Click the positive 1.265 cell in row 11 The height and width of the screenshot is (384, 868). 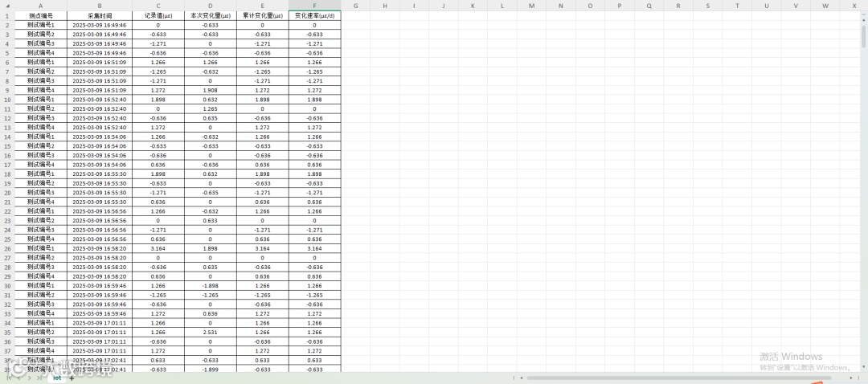tap(211, 109)
